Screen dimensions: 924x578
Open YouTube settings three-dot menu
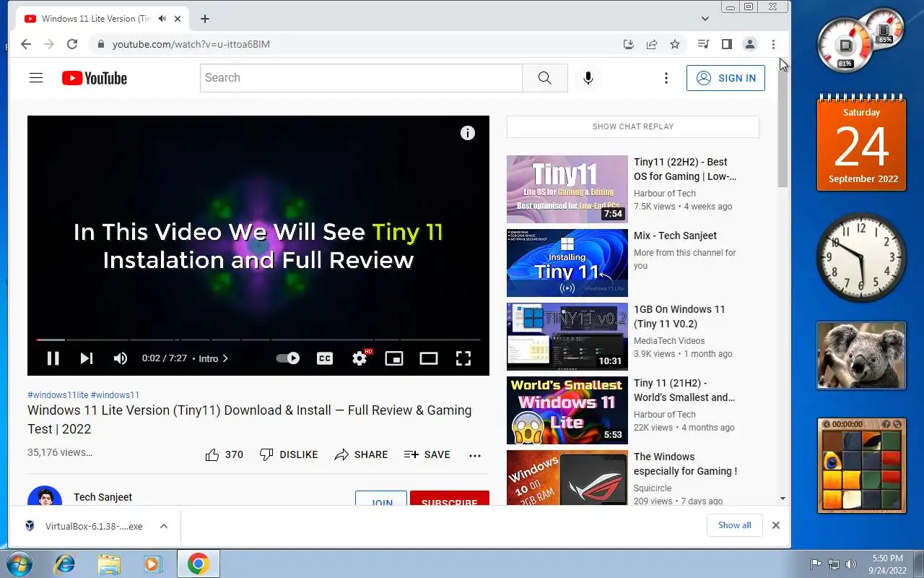(x=666, y=78)
